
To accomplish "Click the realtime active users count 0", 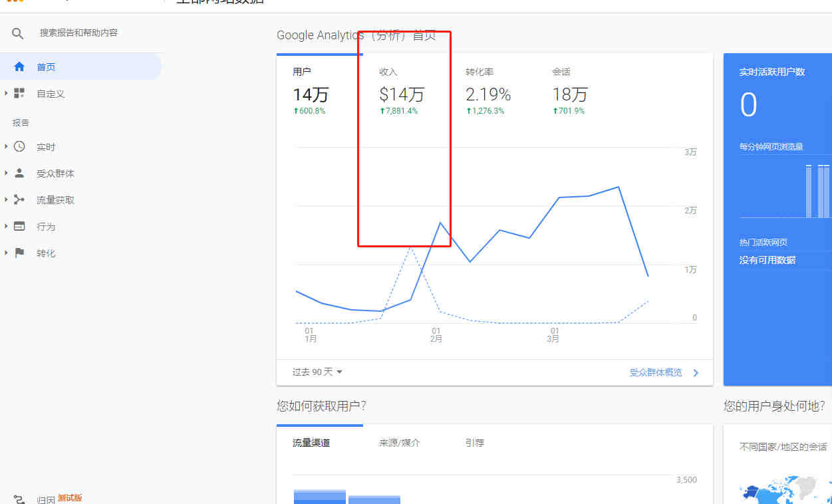I will point(749,106).
